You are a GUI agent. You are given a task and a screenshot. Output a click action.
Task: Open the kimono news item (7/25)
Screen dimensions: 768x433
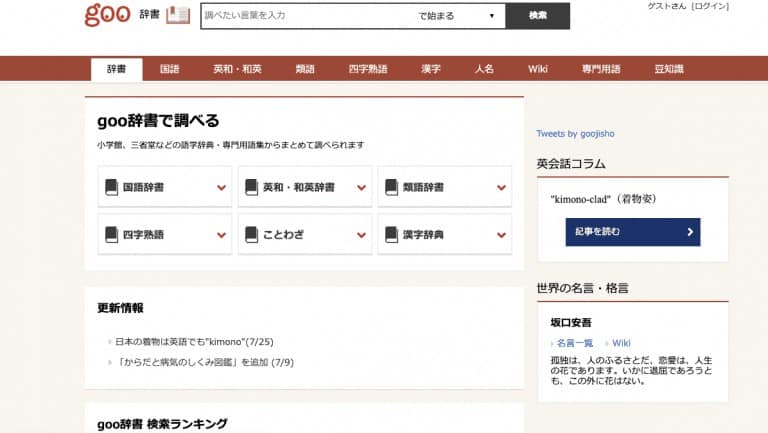point(194,341)
